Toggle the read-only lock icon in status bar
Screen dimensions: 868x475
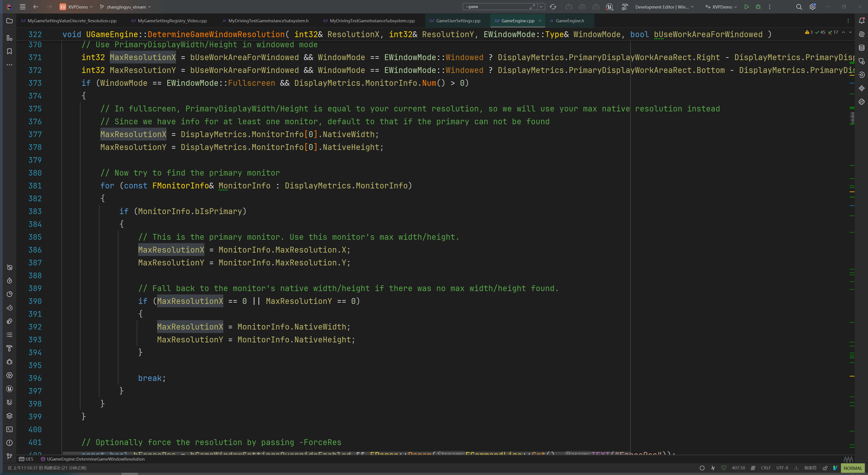825,468
